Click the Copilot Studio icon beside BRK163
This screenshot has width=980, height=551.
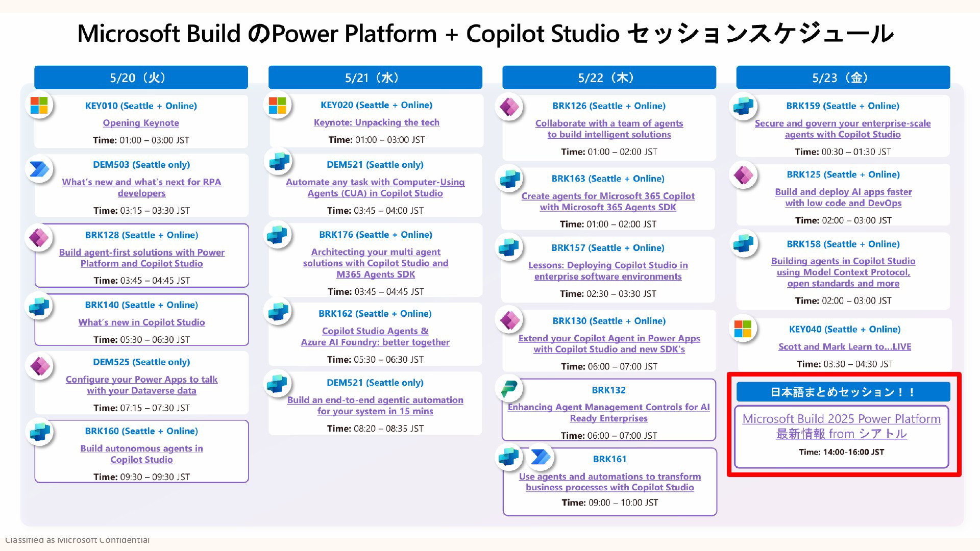tap(510, 179)
